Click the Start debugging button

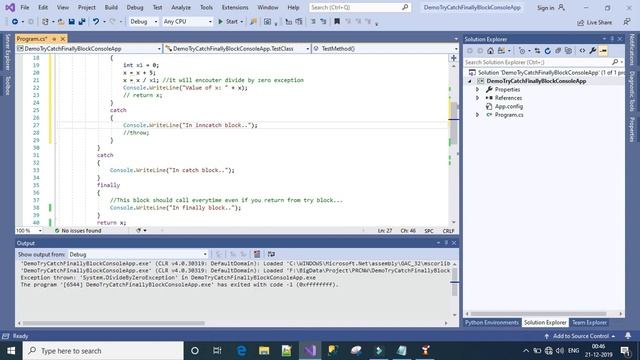coord(227,22)
